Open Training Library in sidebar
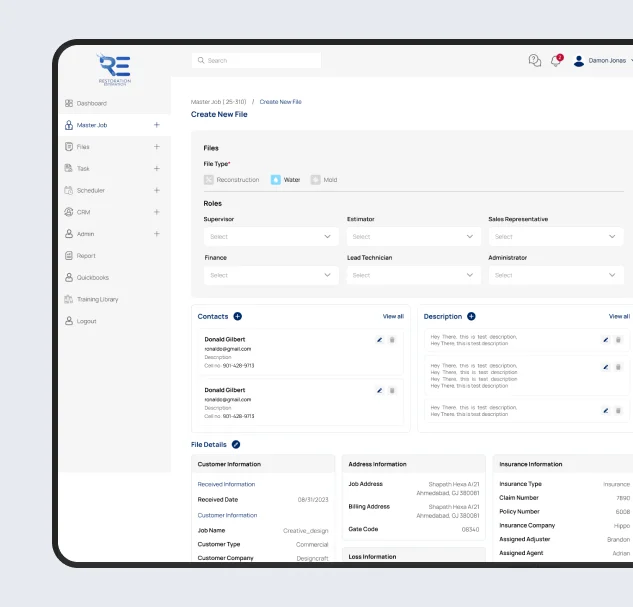Image resolution: width=633 pixels, height=607 pixels. coord(97,299)
